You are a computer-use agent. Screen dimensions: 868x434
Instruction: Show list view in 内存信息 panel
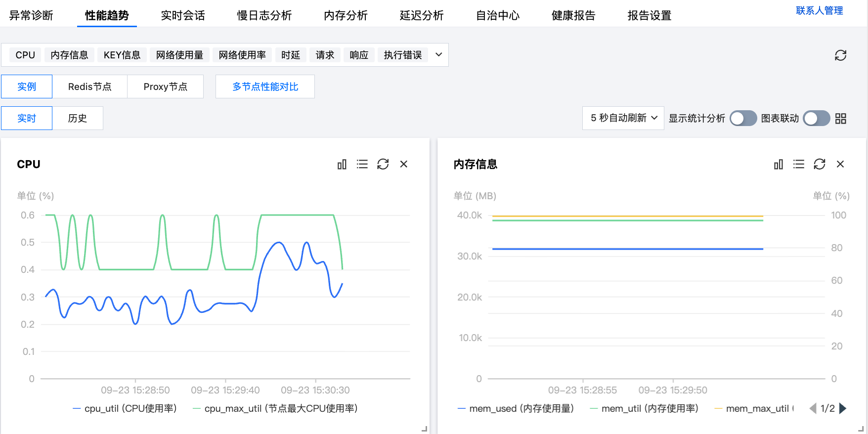tap(799, 164)
